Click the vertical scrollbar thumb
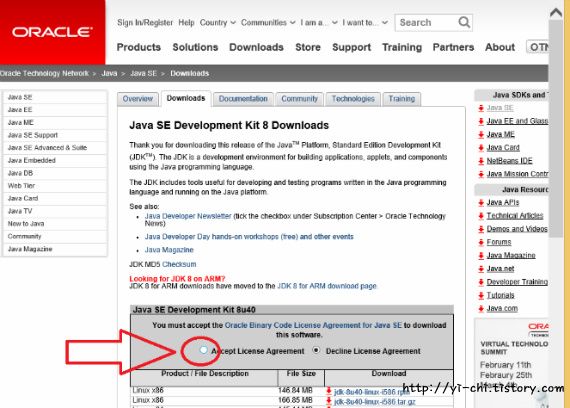This screenshot has width=570, height=408. [x=556, y=128]
